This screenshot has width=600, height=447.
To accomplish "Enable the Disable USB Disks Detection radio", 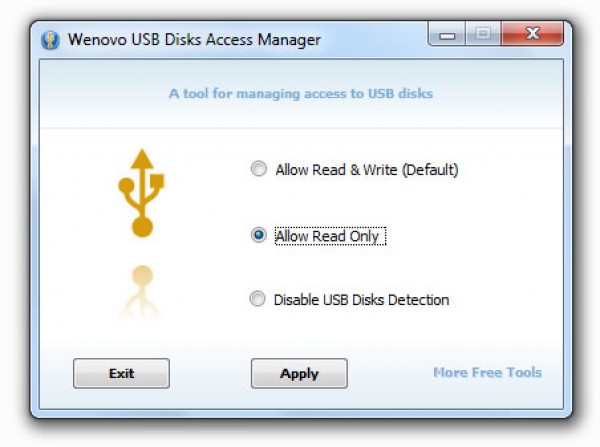I will tap(259, 299).
